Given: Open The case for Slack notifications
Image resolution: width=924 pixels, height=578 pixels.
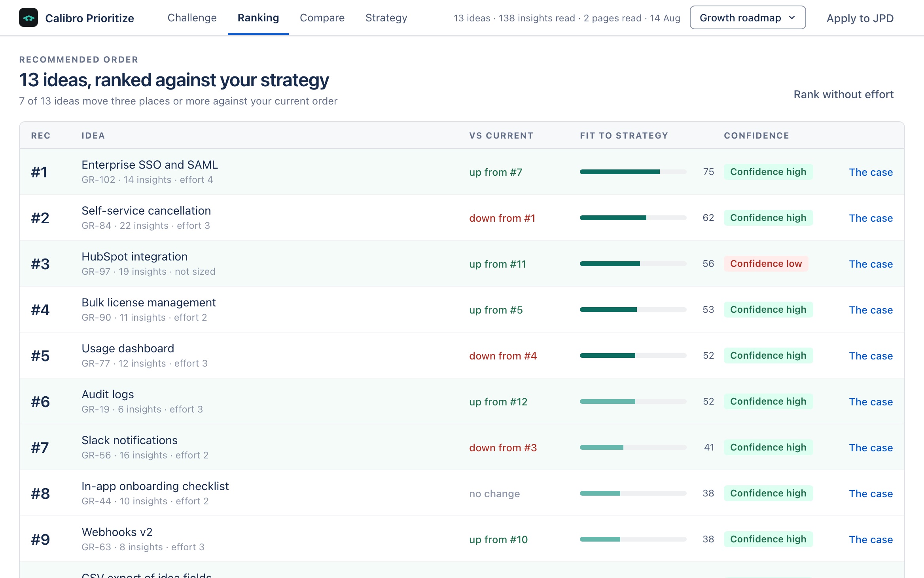Looking at the screenshot, I should (x=871, y=448).
